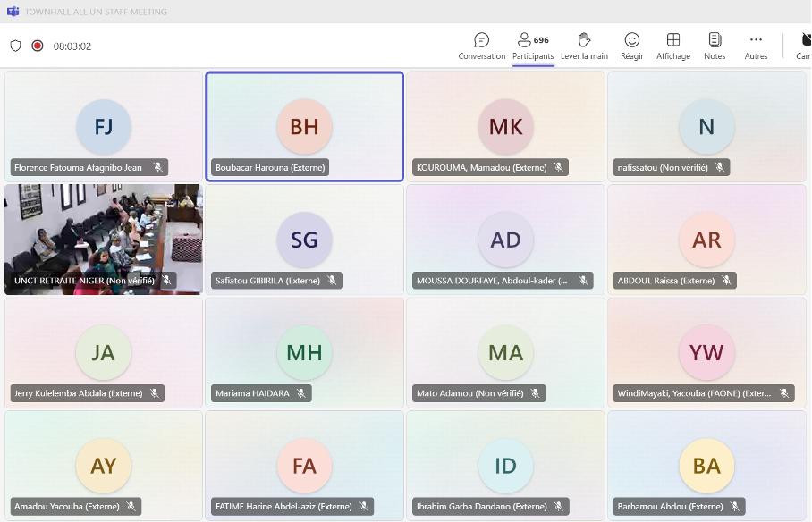
Task: Click muted mic icon of Florence Fatouma
Action: click(x=158, y=167)
